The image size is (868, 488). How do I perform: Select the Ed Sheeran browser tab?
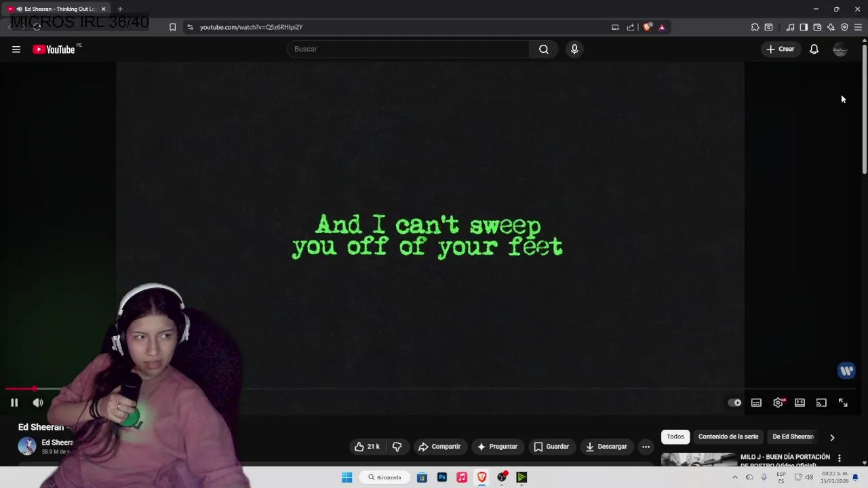tap(56, 9)
